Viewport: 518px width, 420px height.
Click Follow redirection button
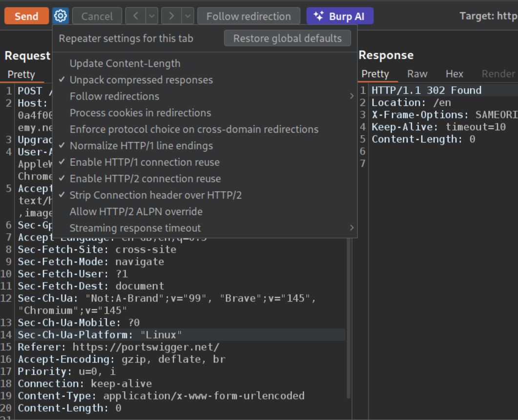coord(248,16)
